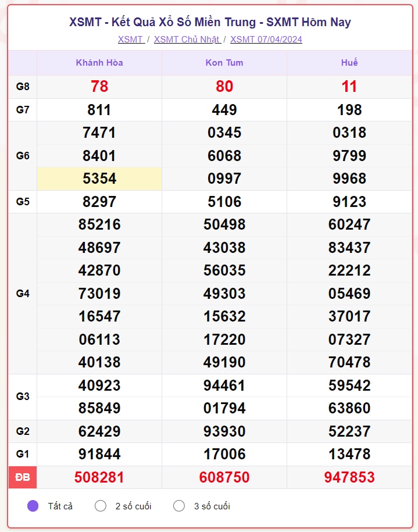Click G4 number 48697
The width and height of the screenshot is (418, 532).
pyautogui.click(x=99, y=248)
